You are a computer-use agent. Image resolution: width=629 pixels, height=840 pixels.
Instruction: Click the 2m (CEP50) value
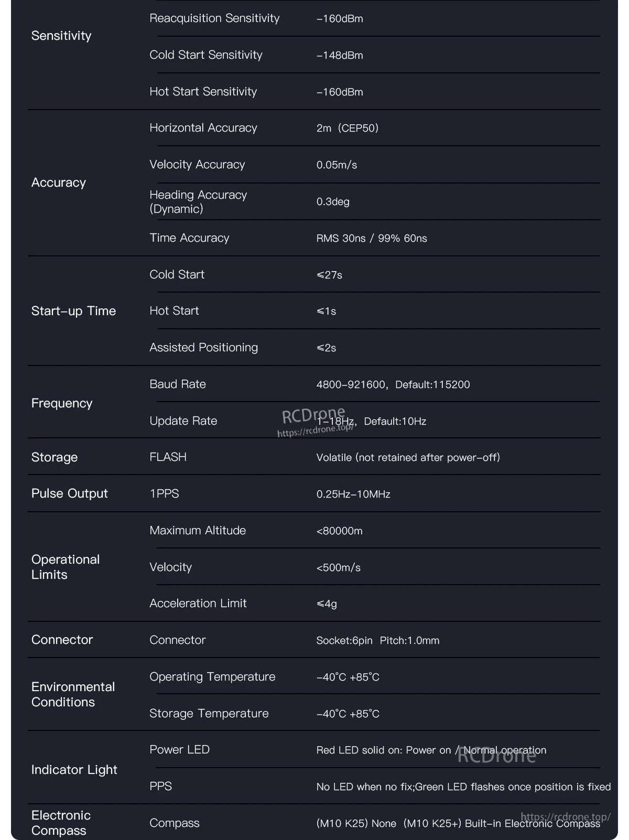point(348,128)
